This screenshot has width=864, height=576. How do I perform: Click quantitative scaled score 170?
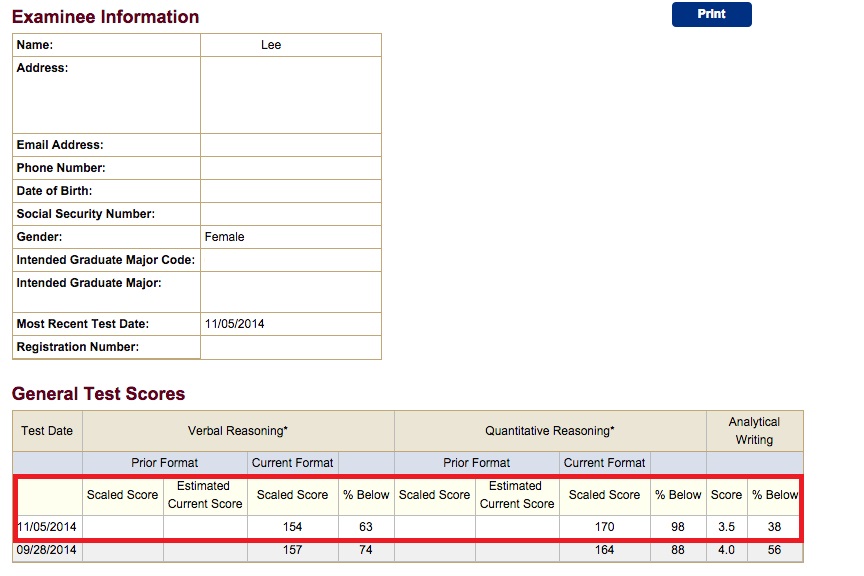pyautogui.click(x=604, y=526)
